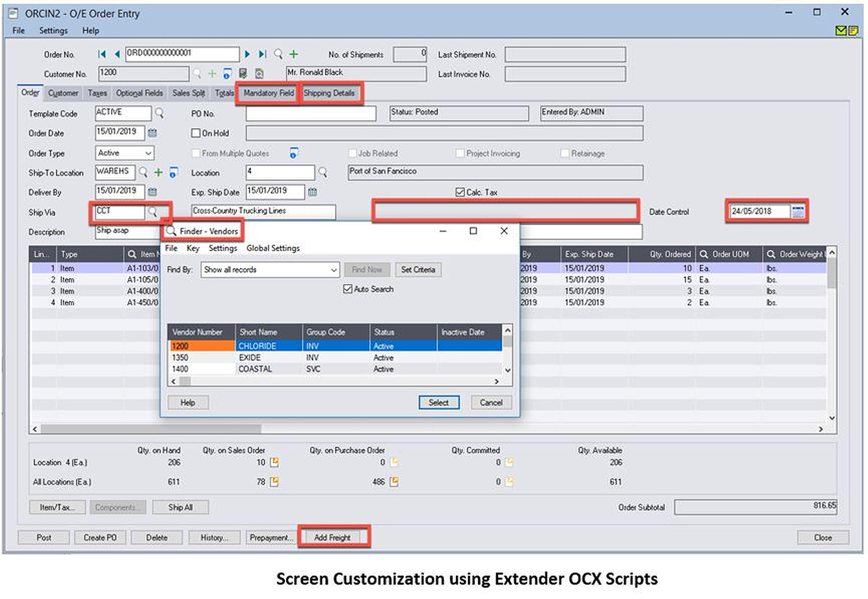The image size is (868, 599).
Task: Check the On Hold checkbox
Action: (196, 133)
